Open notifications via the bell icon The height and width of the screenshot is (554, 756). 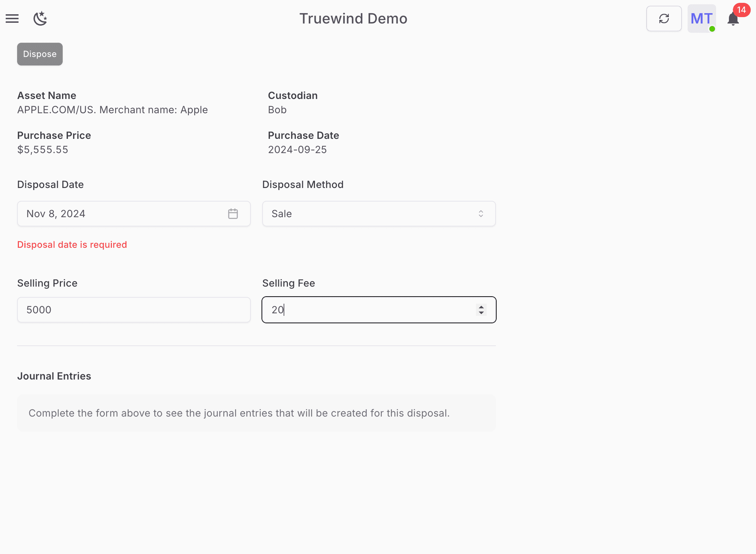coord(732,20)
